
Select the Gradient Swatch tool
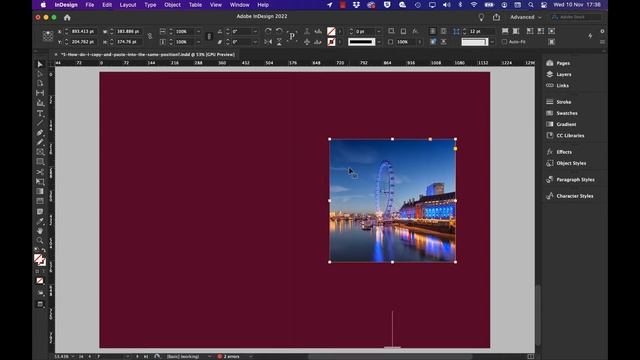pos(40,191)
